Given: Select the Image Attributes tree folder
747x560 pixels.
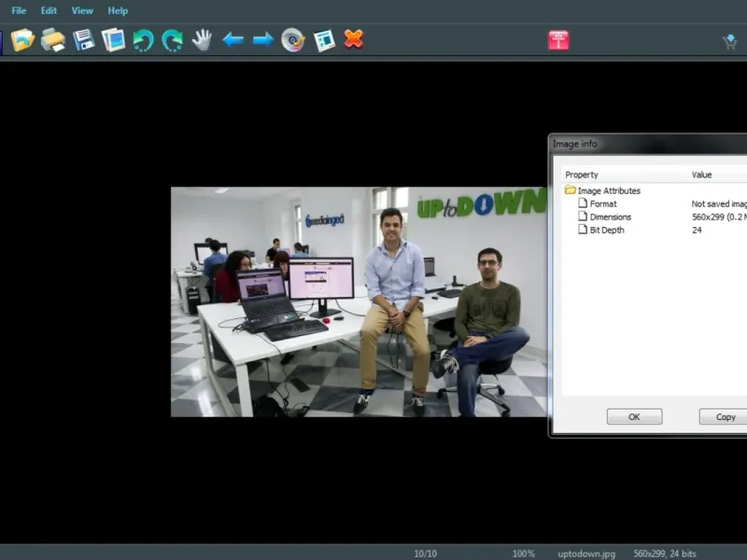Looking at the screenshot, I should pyautogui.click(x=608, y=190).
